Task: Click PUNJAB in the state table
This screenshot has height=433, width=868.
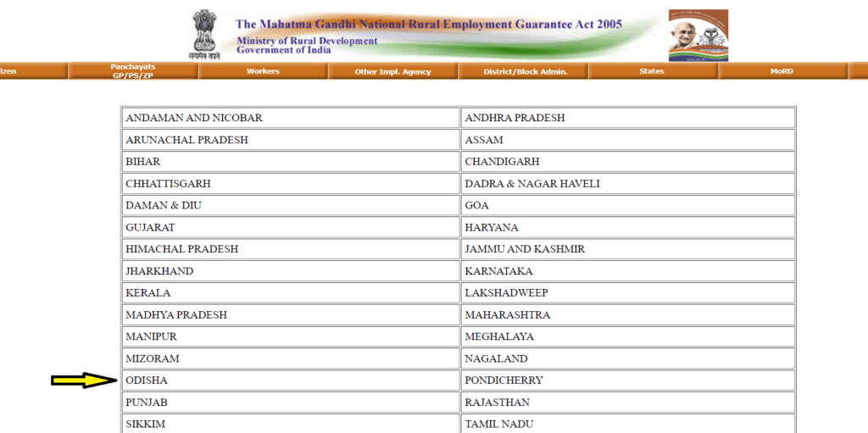Action: pyautogui.click(x=146, y=402)
